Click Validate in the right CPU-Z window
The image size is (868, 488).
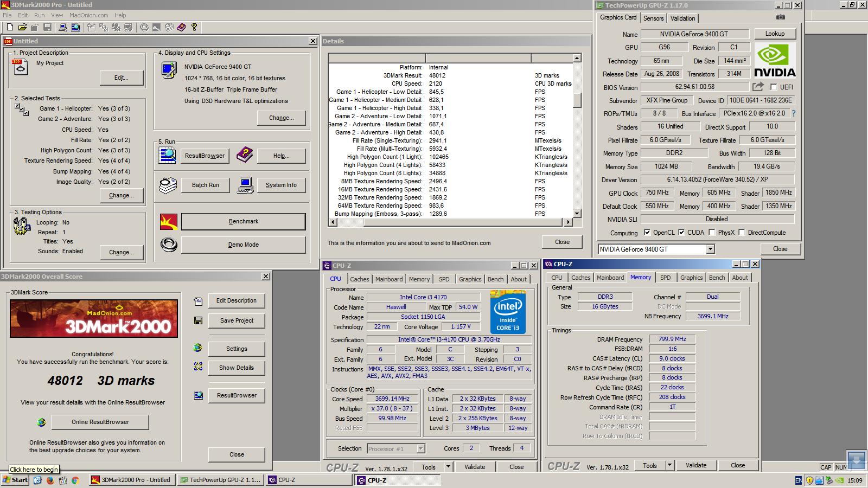point(695,465)
